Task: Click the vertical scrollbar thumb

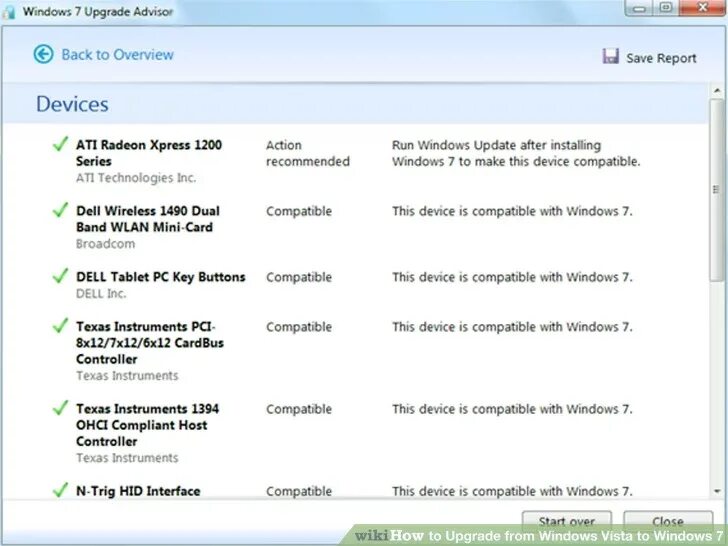Action: [x=717, y=190]
